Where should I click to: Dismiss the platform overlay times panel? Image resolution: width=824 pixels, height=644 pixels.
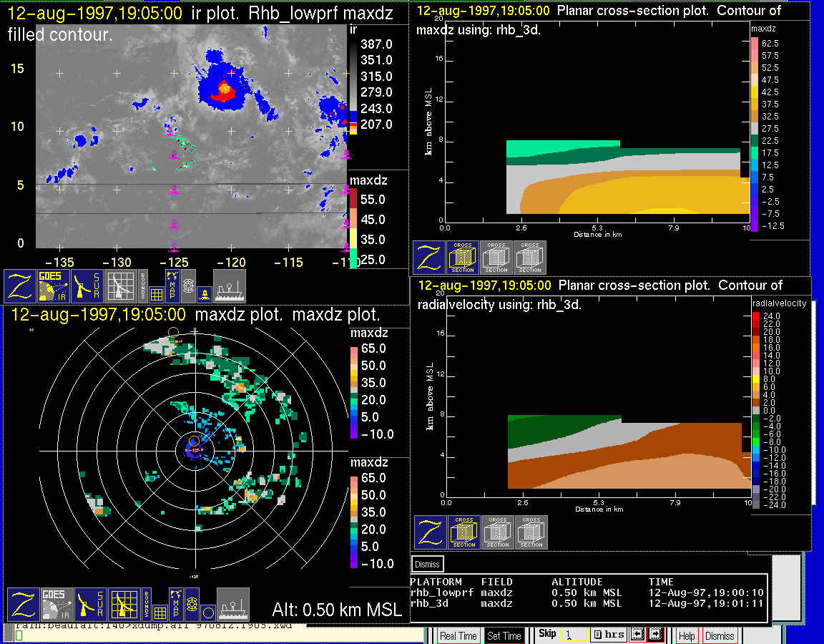(427, 564)
